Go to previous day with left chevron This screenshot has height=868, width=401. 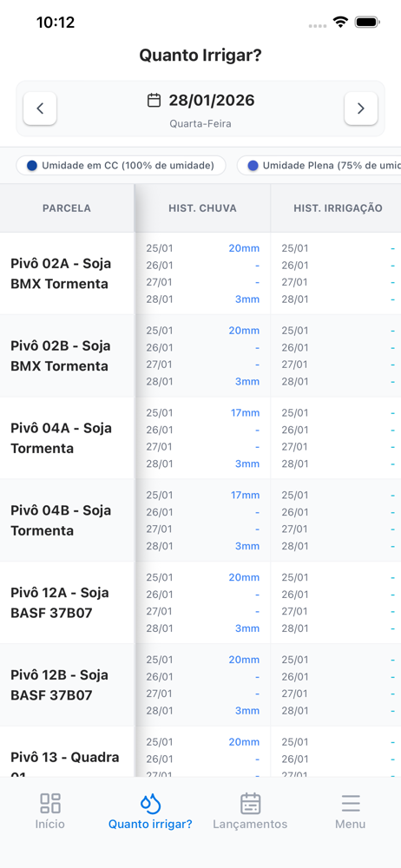(x=40, y=108)
